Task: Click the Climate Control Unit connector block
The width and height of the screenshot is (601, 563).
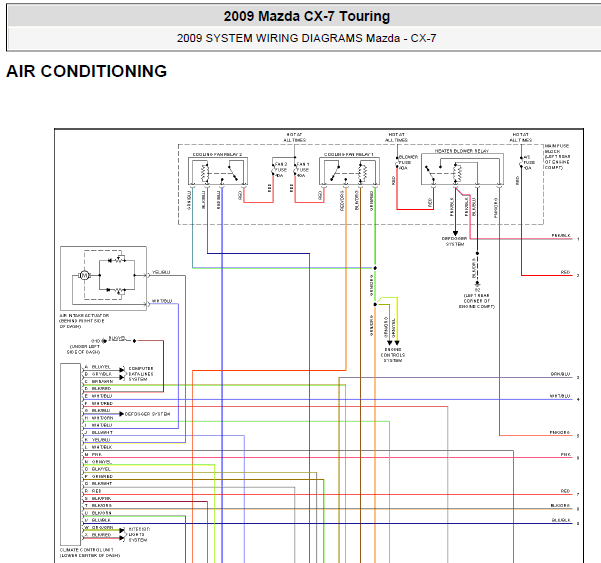Action: pos(71,454)
